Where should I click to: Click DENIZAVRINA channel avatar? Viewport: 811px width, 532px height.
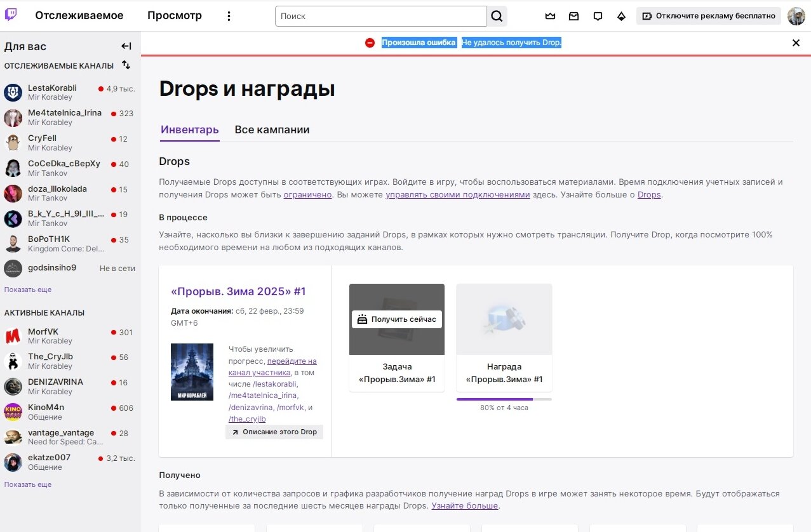[x=13, y=387]
